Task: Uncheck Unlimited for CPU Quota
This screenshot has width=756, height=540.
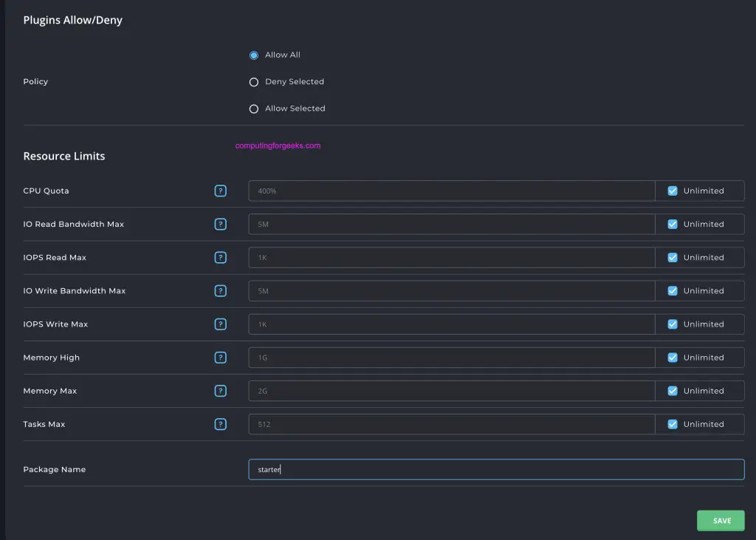Action: 672,191
